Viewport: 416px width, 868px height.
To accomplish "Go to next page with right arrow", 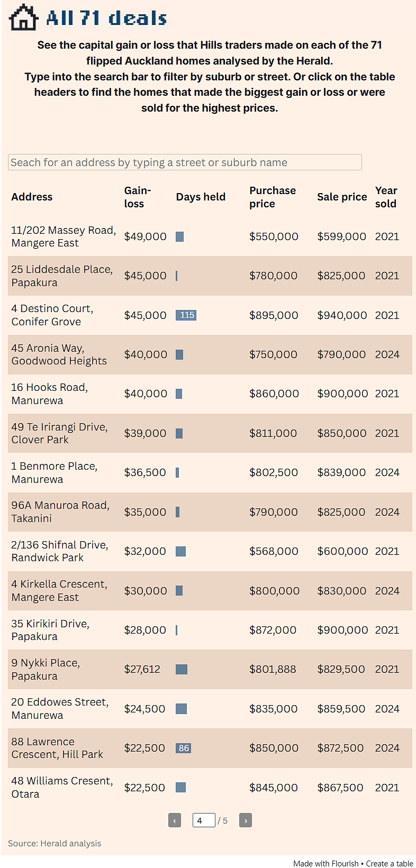I will pyautogui.click(x=246, y=820).
